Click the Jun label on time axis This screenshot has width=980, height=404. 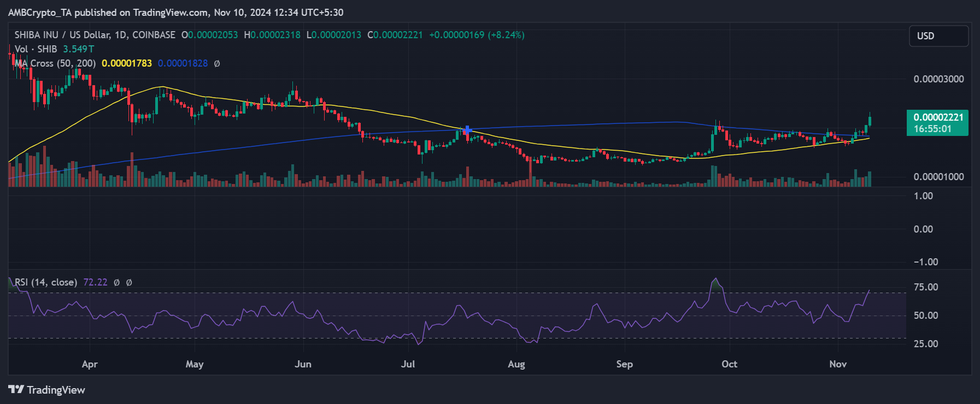tap(303, 364)
